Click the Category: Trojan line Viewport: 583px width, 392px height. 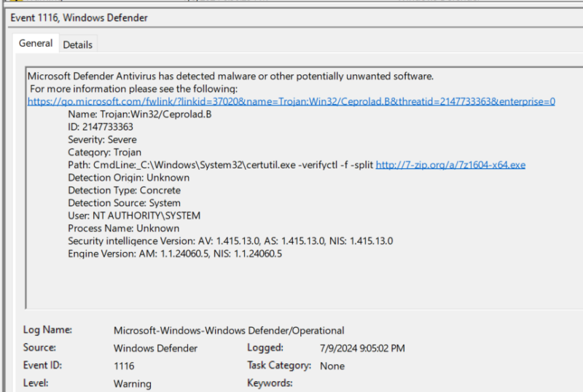(x=104, y=152)
